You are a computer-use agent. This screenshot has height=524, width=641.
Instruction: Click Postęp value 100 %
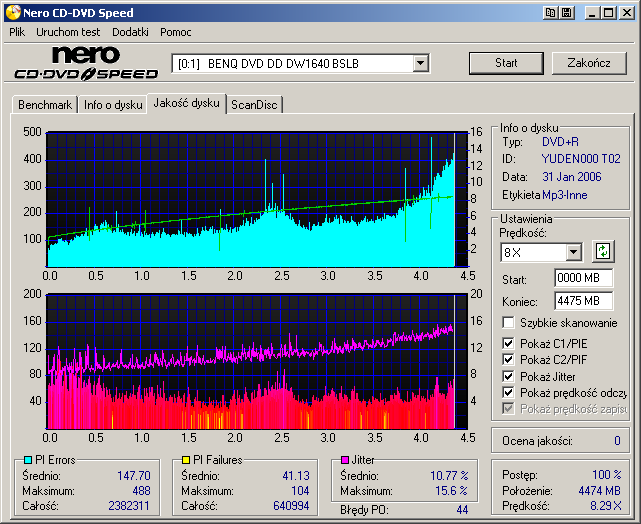[607, 475]
